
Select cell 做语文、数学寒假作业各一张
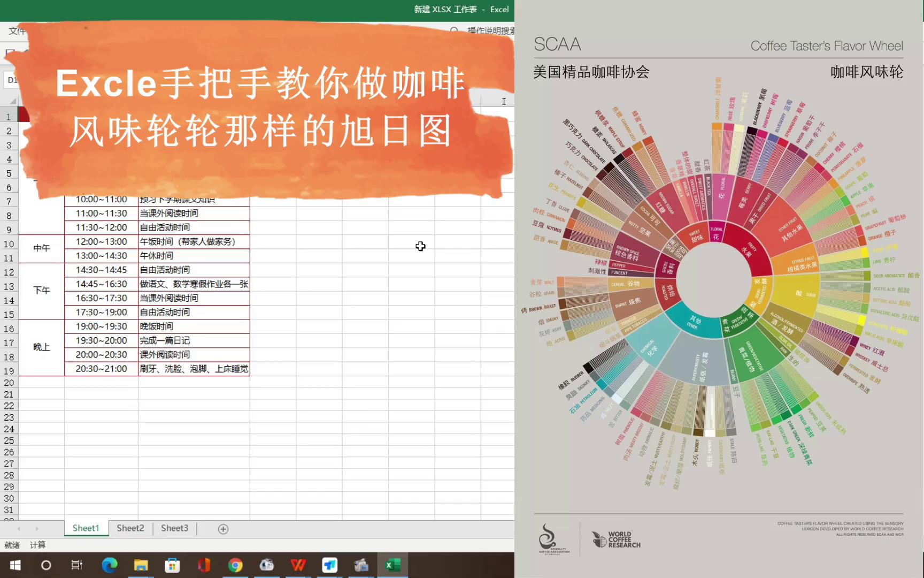click(194, 284)
